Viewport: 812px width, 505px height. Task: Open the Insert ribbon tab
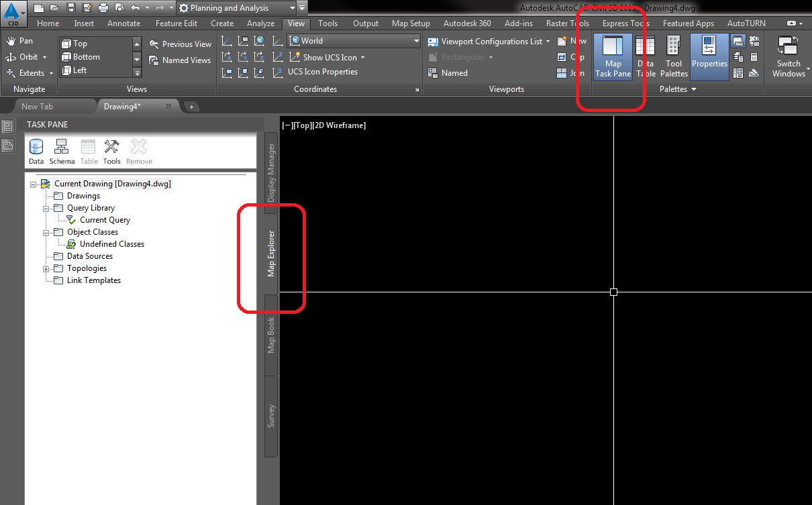[x=84, y=23]
